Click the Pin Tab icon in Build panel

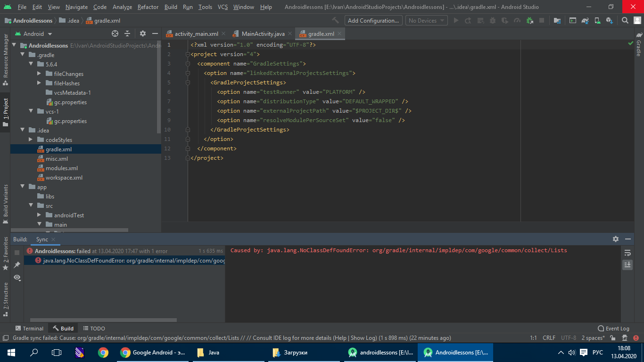(x=17, y=265)
